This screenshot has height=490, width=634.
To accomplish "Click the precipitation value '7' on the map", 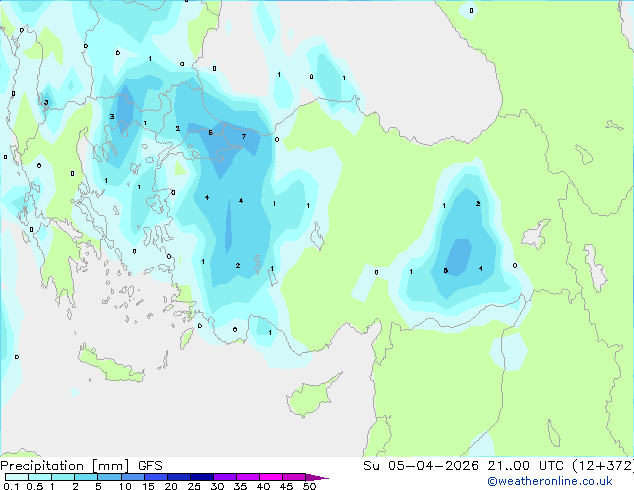I will (x=244, y=136).
